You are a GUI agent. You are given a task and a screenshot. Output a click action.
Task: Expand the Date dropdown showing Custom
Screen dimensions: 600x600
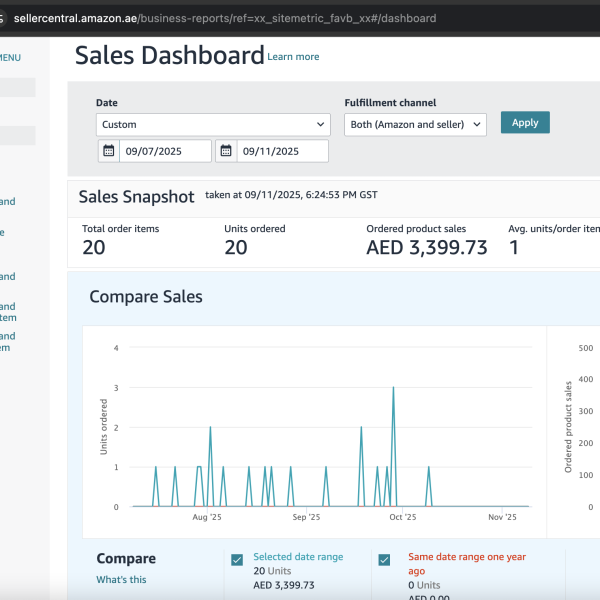(x=213, y=124)
